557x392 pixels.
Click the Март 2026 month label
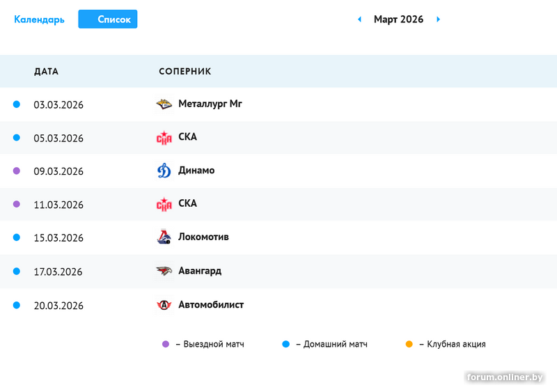click(398, 19)
